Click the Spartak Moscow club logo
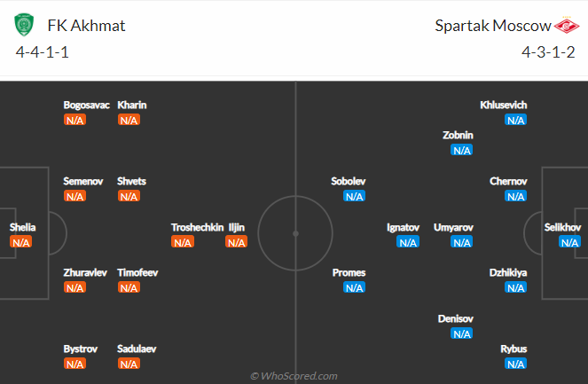The image size is (588, 384). click(x=565, y=25)
